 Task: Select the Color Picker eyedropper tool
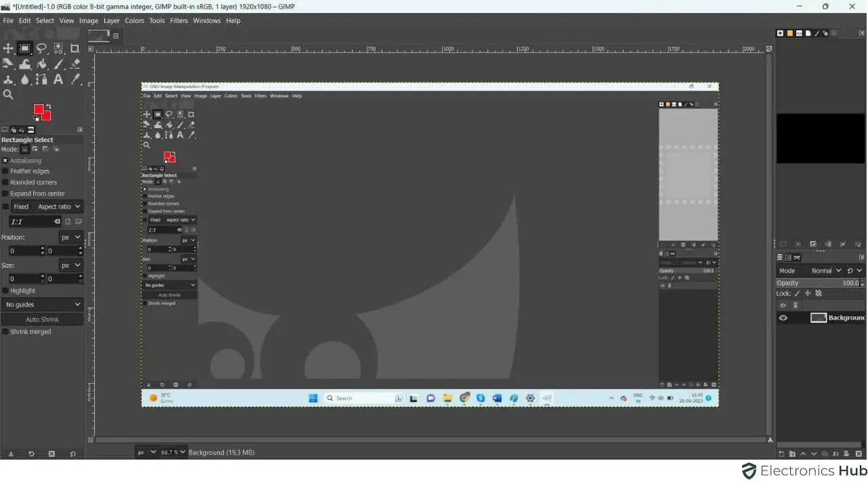(x=75, y=80)
